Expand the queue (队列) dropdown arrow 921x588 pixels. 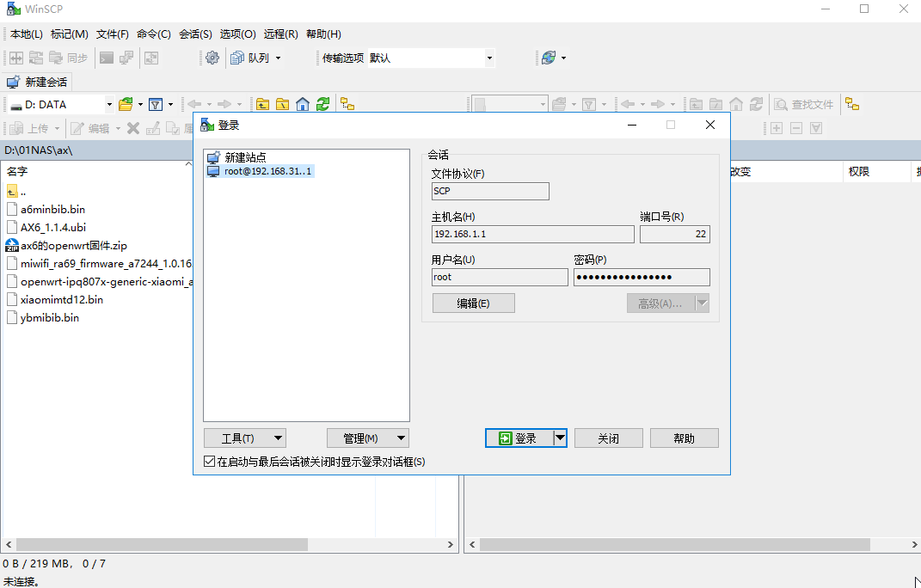pos(278,58)
